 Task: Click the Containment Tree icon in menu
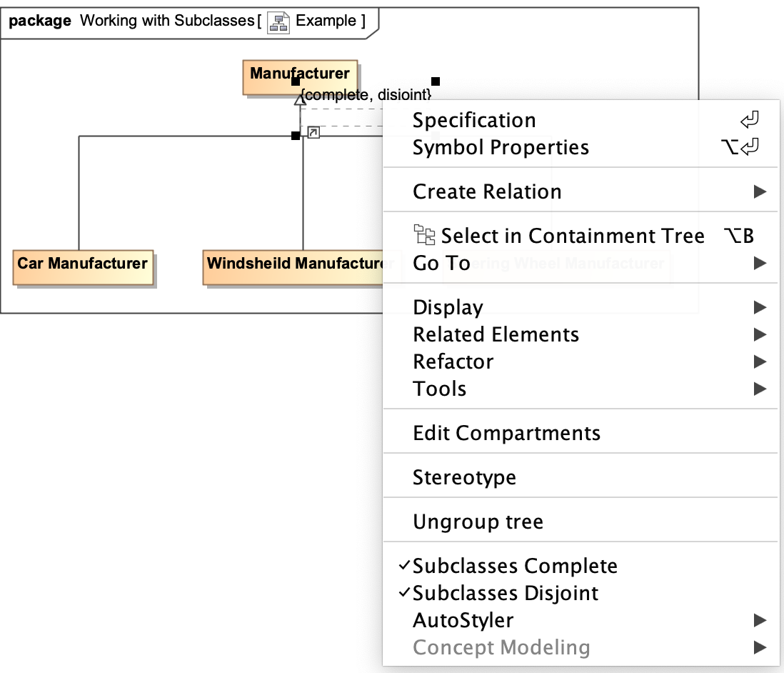coord(425,235)
